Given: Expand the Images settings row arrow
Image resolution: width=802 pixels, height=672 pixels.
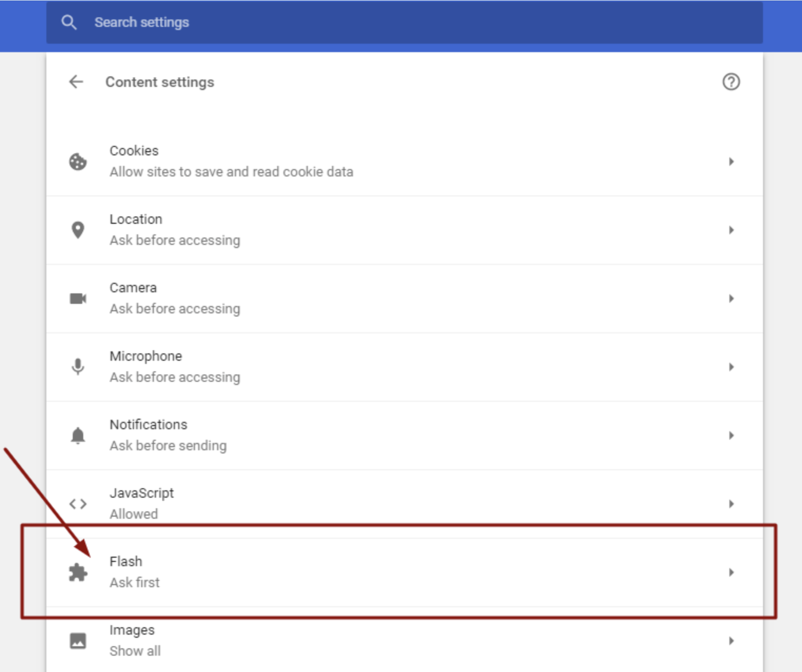Looking at the screenshot, I should tap(731, 640).
